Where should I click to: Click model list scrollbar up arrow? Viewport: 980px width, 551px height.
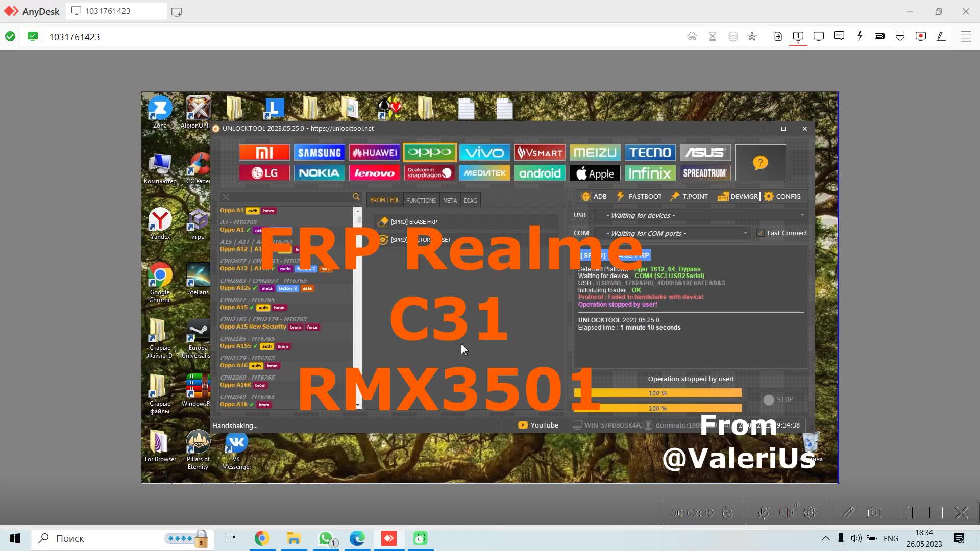pyautogui.click(x=357, y=211)
